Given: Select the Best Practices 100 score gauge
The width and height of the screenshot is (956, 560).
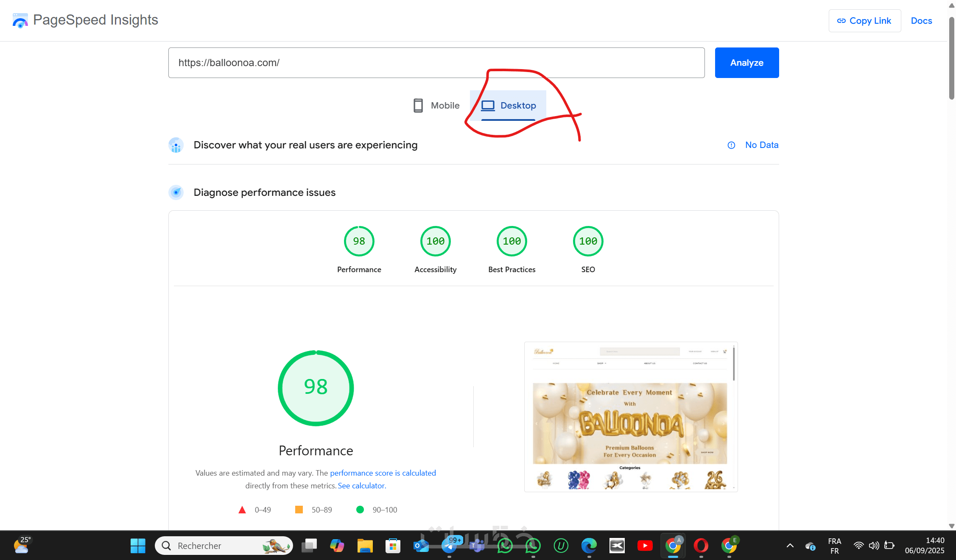Looking at the screenshot, I should [x=512, y=241].
